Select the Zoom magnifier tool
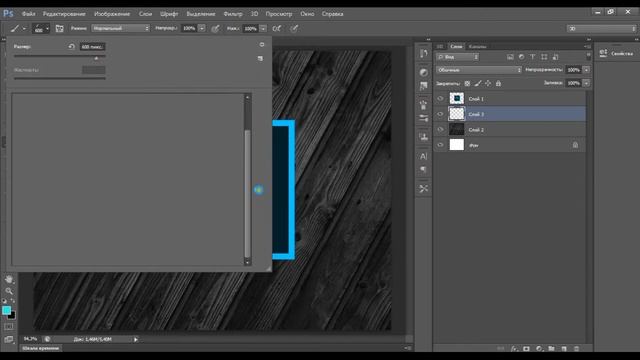The height and width of the screenshot is (360, 640). tap(9, 291)
